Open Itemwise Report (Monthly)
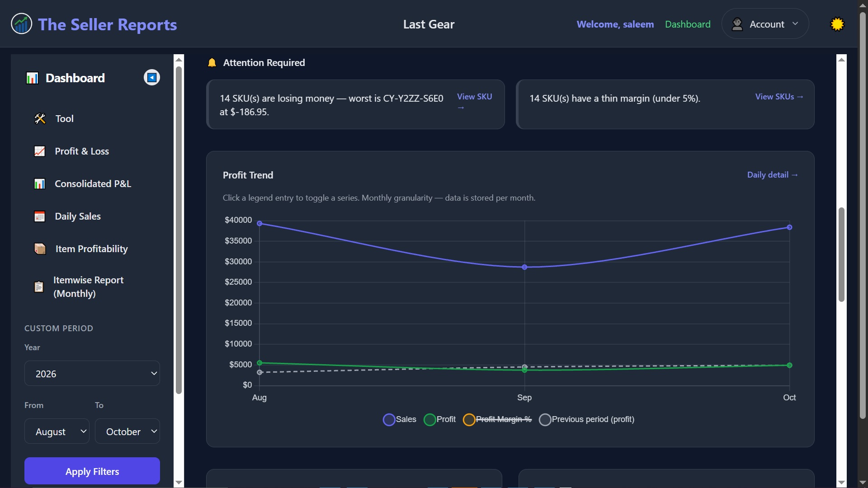 coord(92,287)
